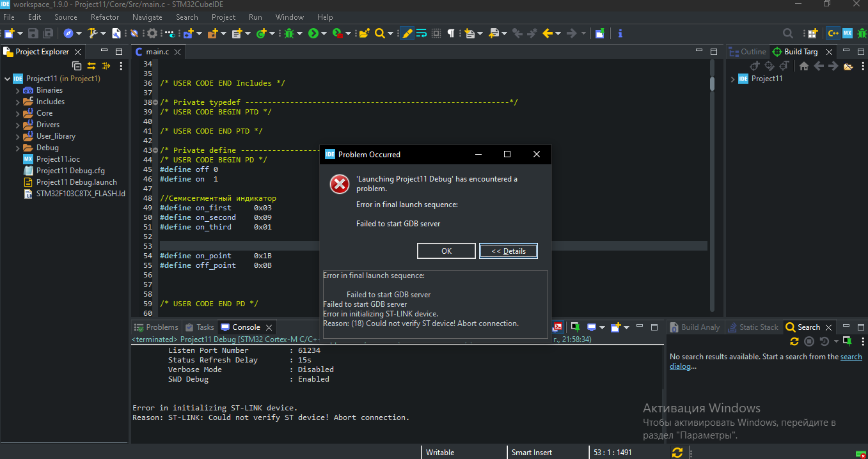Screen dimensions: 868x459
Task: Click the Home icon in Build Targets panel
Action: (x=804, y=66)
